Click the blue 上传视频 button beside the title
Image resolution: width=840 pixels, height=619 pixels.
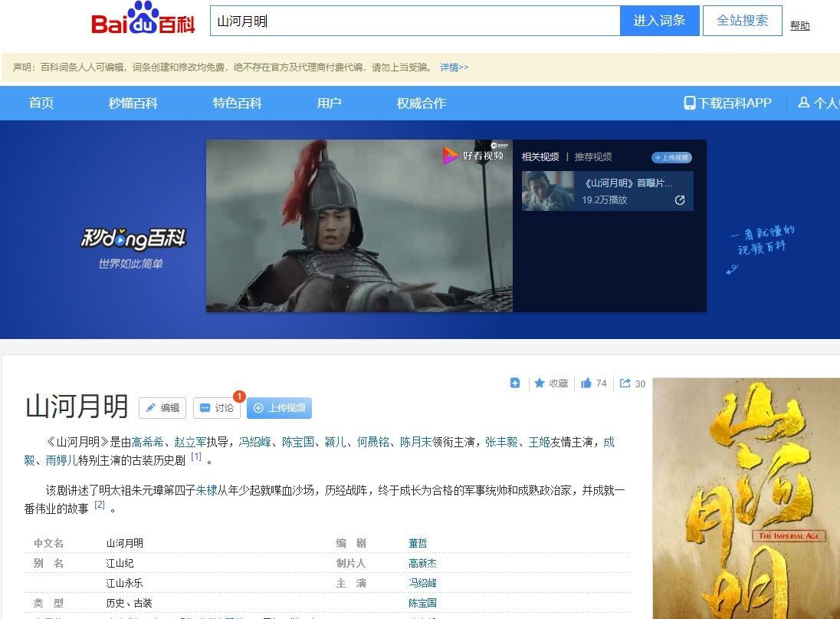coord(279,408)
